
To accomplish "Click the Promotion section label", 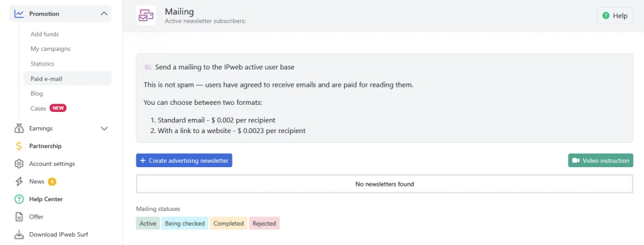I will click(44, 14).
